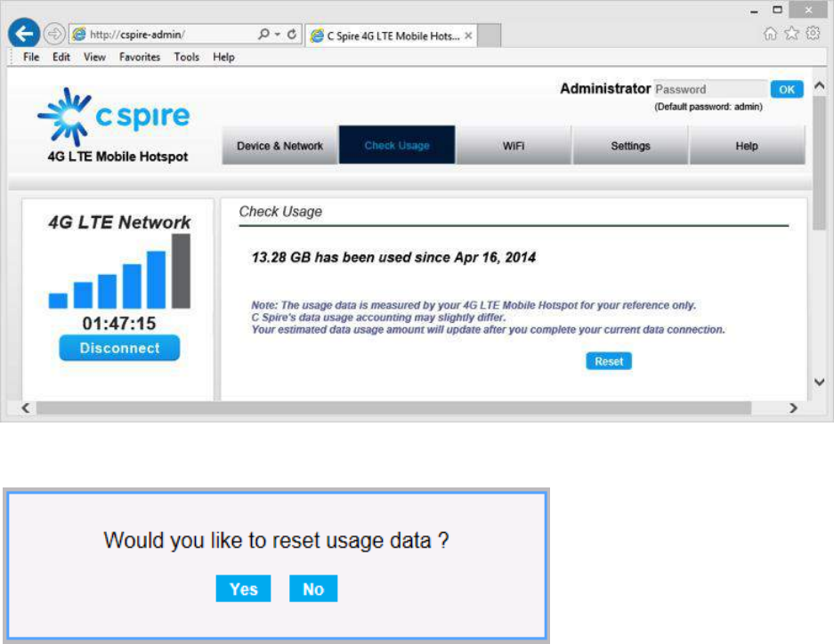Click the 'Default password: admin' hint text

(708, 107)
